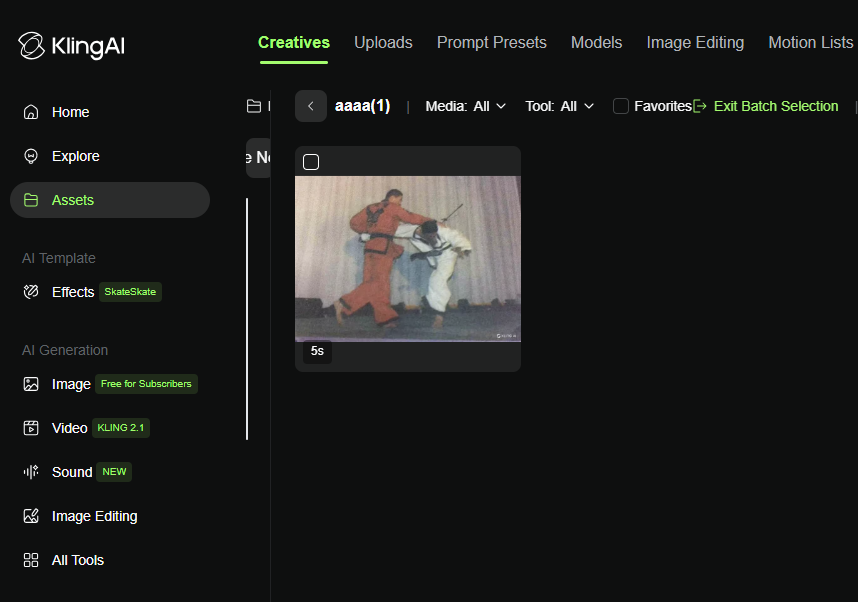Click the Sound waveform icon
The width and height of the screenshot is (858, 602).
[x=31, y=472]
